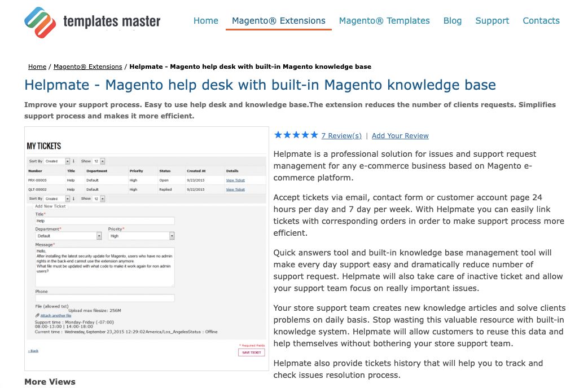Click the sort direction arrow beside Sort By

pyautogui.click(x=72, y=160)
